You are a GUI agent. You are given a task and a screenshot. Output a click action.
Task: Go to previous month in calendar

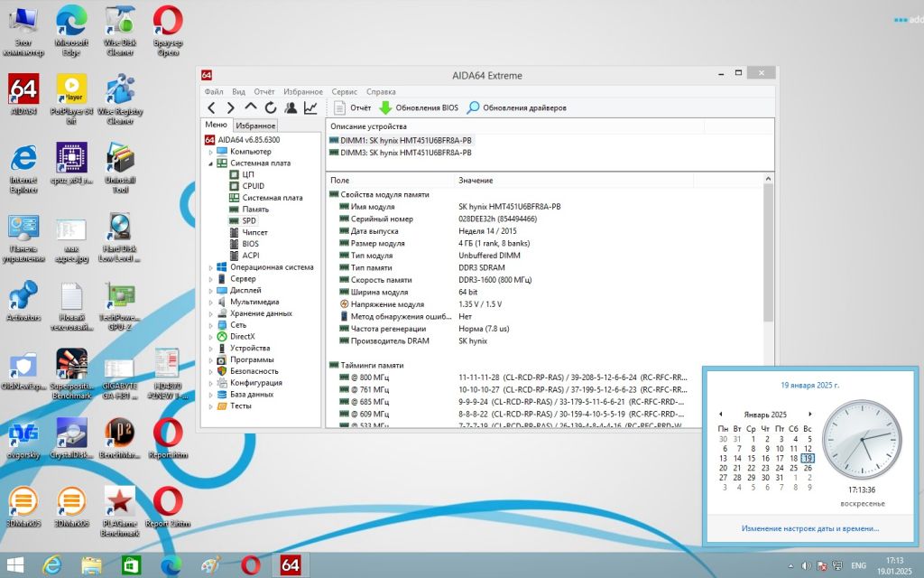tap(721, 414)
